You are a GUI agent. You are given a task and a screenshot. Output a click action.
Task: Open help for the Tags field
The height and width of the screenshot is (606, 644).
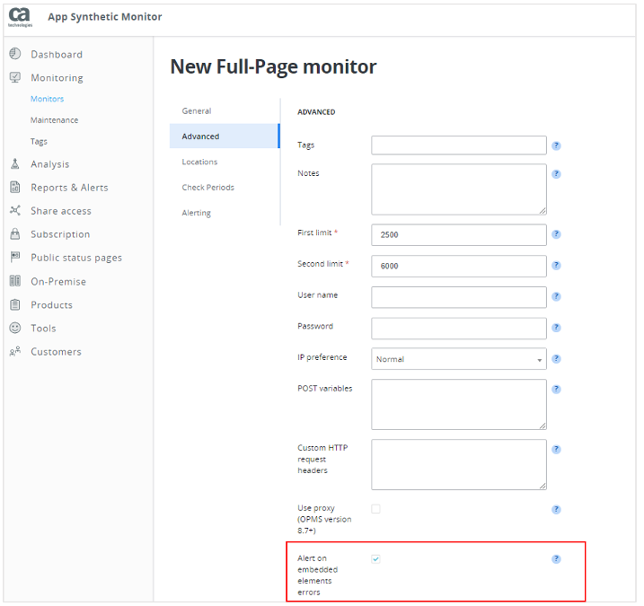point(556,146)
